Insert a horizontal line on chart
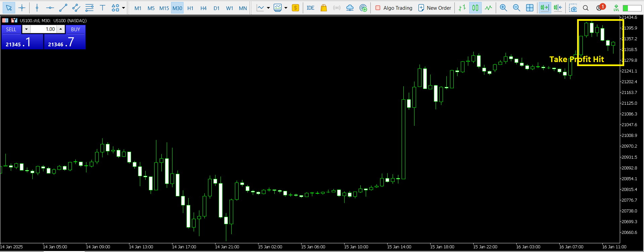Screen dimensions: 644x252 50,8
